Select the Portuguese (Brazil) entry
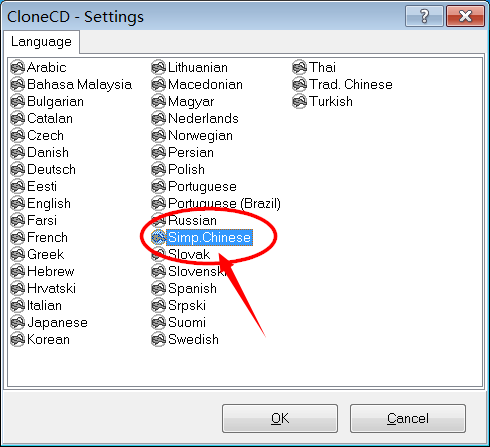Image resolution: width=490 pixels, height=447 pixels. [x=224, y=203]
